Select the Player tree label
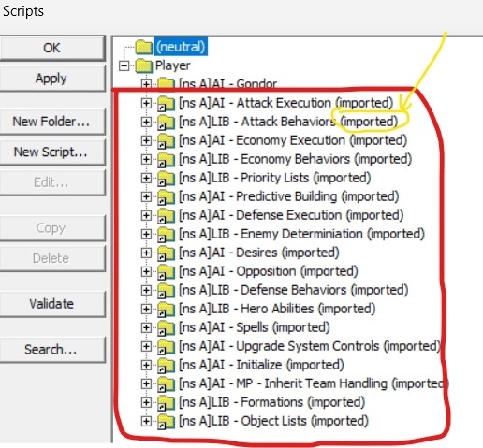The image size is (483, 448). pyautogui.click(x=172, y=65)
